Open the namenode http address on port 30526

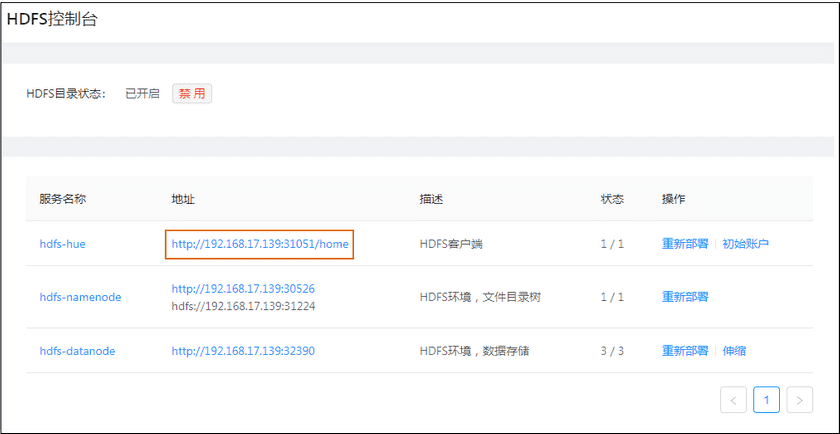tap(243, 288)
